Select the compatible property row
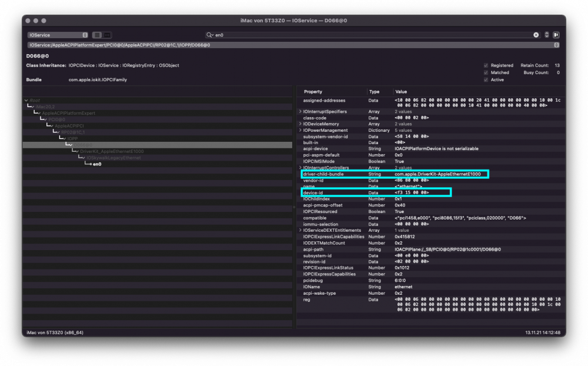588x366 pixels. tap(431, 218)
